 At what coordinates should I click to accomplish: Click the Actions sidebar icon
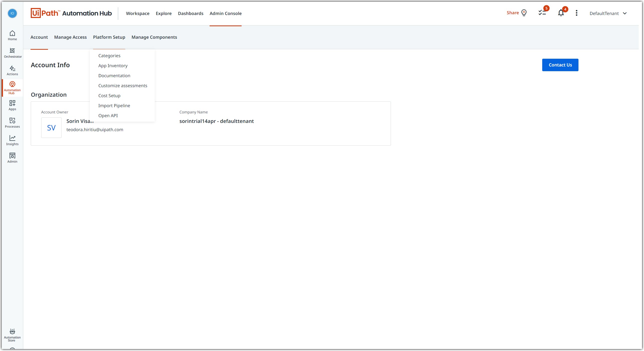click(x=12, y=70)
